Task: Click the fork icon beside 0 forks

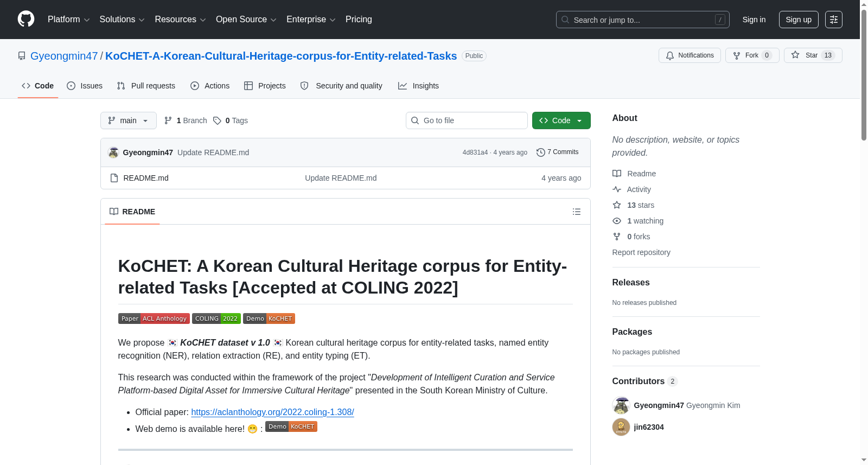Action: tap(617, 237)
